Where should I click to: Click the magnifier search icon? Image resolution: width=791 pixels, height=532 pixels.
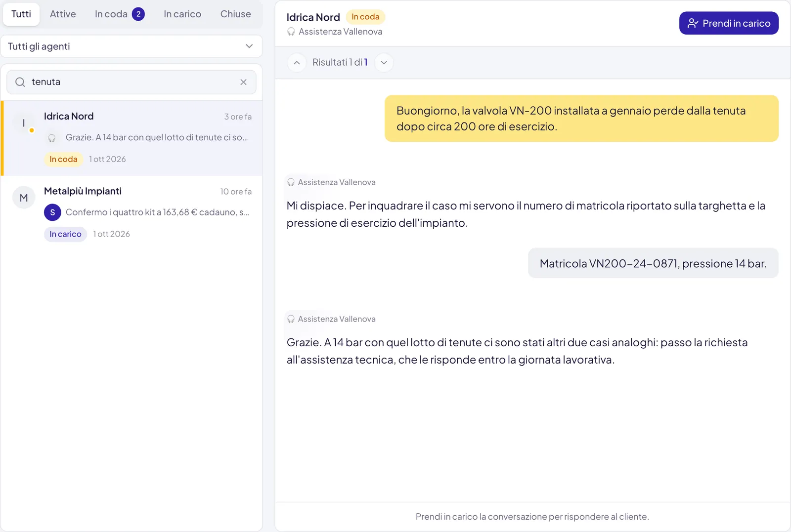pos(20,82)
